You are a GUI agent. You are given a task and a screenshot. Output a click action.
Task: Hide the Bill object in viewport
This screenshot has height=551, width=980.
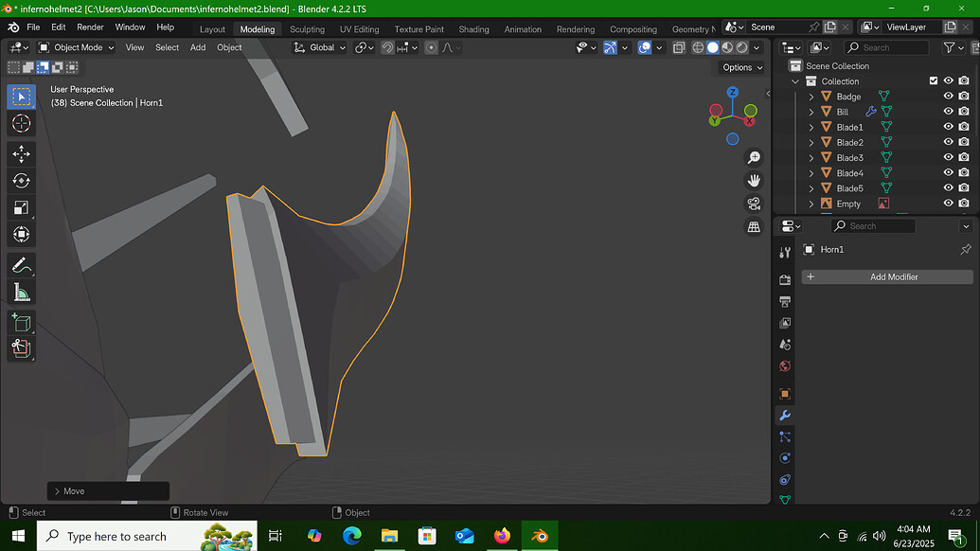click(948, 111)
